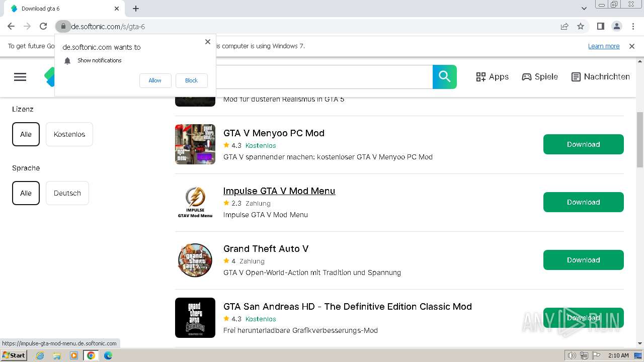Image resolution: width=644 pixels, height=362 pixels.
Task: Click the search input field
Action: 324,76
